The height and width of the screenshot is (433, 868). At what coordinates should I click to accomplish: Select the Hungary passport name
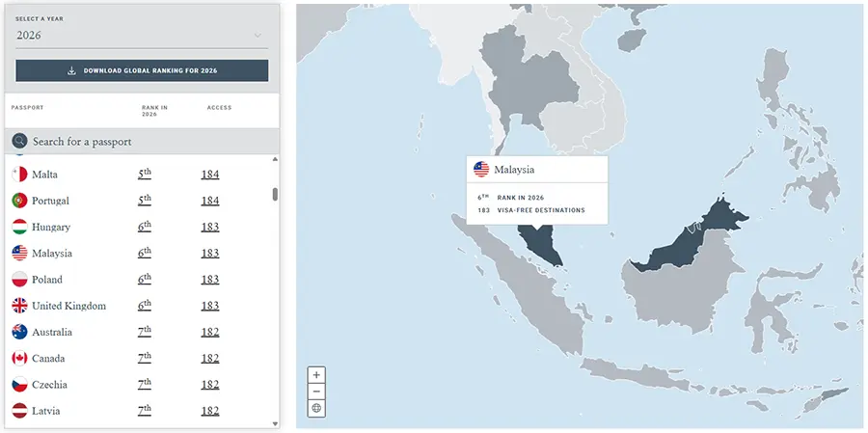pyautogui.click(x=51, y=227)
